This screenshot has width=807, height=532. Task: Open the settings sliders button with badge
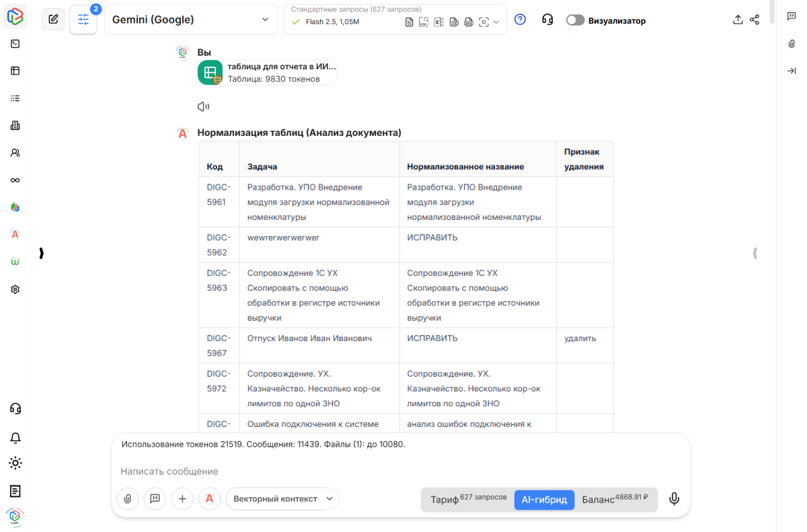coord(83,20)
